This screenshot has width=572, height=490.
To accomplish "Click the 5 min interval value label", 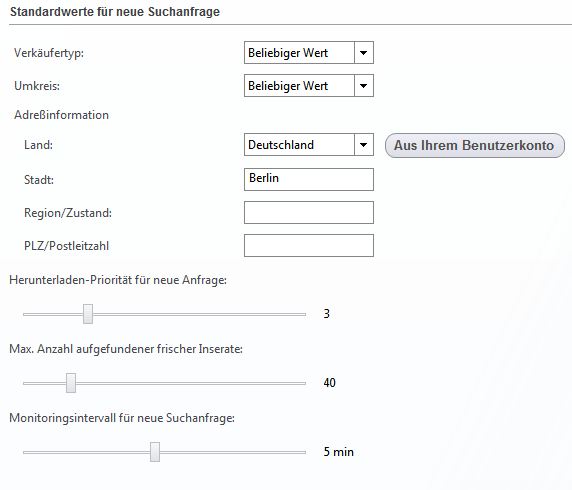I will [x=339, y=452].
